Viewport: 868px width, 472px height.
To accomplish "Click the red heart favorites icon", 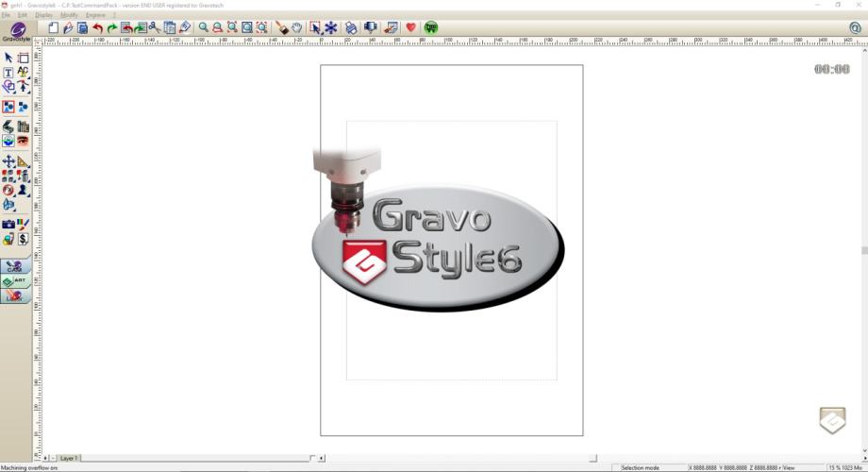I will pyautogui.click(x=410, y=27).
